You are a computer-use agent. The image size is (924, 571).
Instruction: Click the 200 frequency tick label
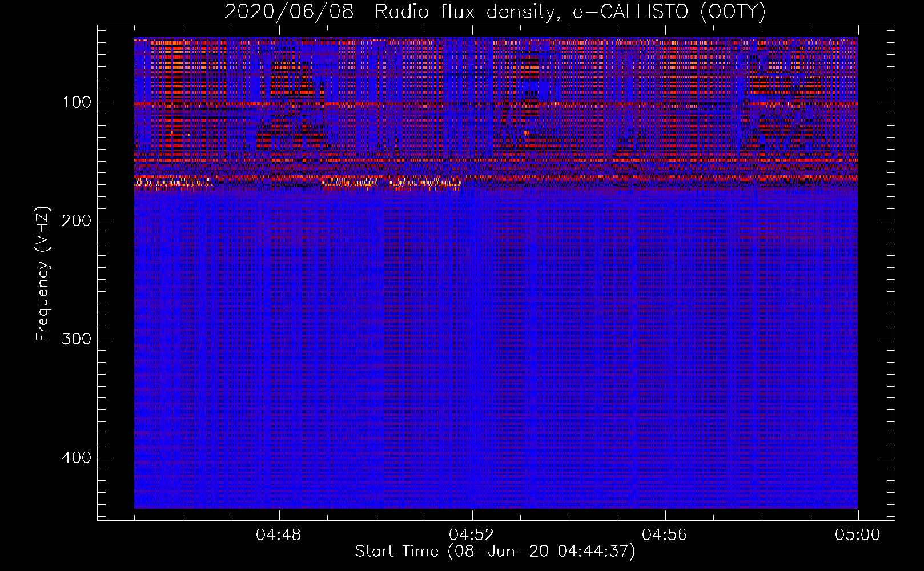click(77, 220)
